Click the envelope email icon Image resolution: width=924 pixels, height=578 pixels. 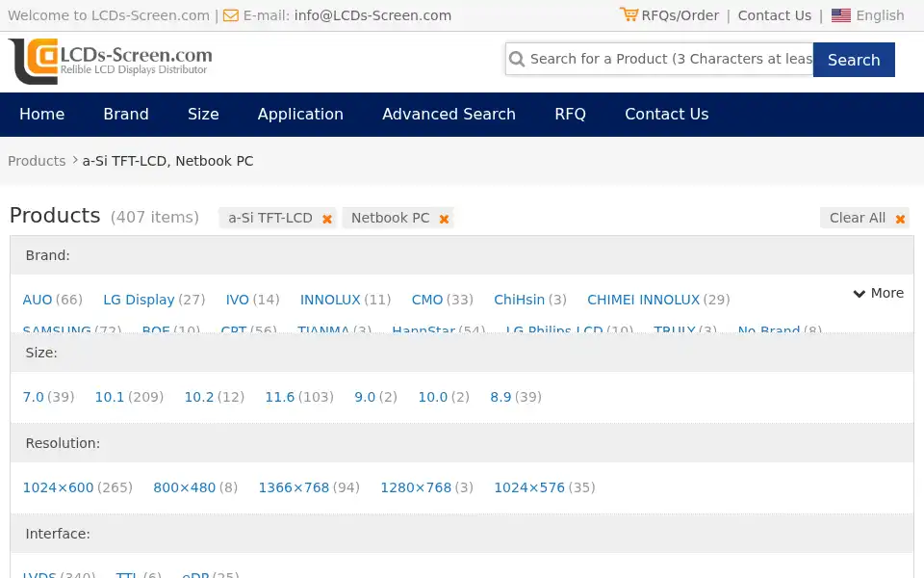(x=231, y=15)
